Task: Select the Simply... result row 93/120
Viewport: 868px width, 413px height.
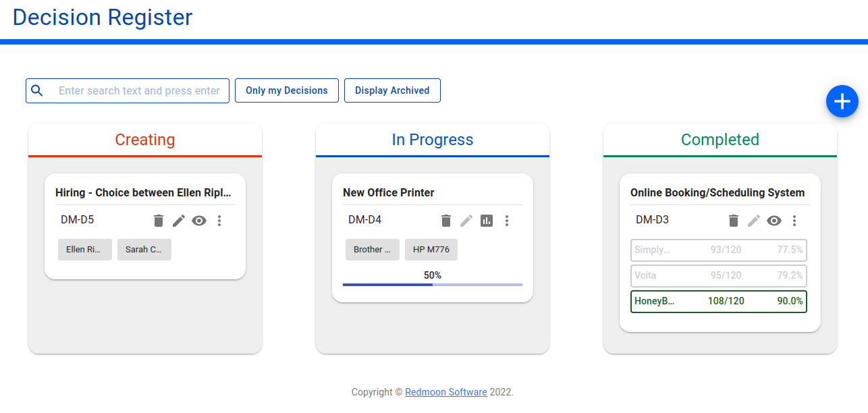Action: (719, 250)
